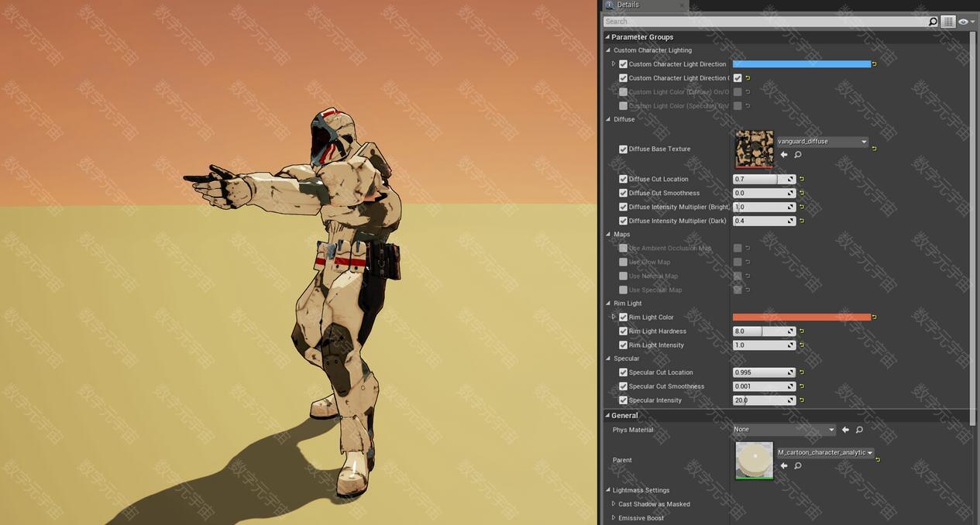
Task: Open the M_cartoon_character_analytic parent dropdown
Action: (825, 452)
